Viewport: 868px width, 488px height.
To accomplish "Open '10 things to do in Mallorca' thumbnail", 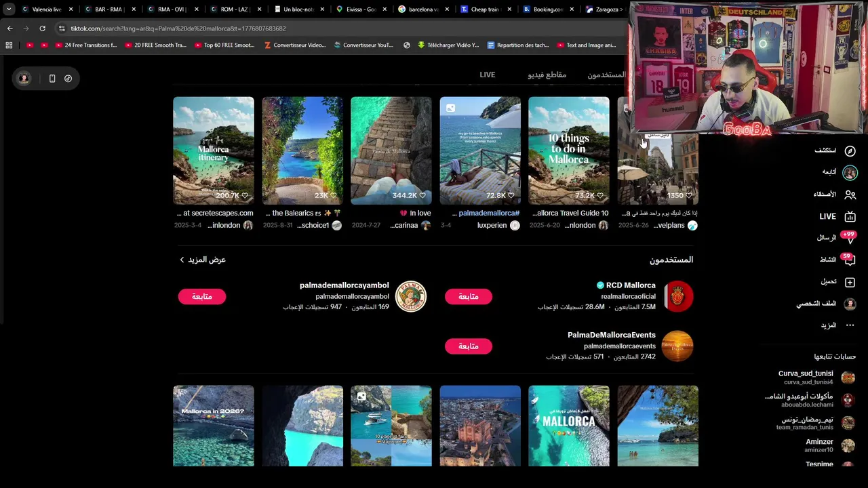I will 569,150.
